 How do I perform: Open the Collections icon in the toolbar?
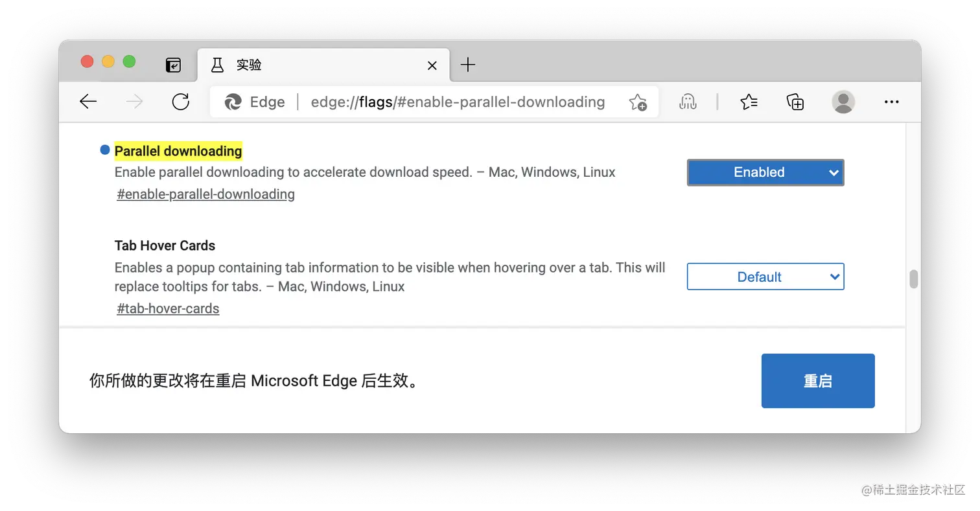(x=795, y=102)
